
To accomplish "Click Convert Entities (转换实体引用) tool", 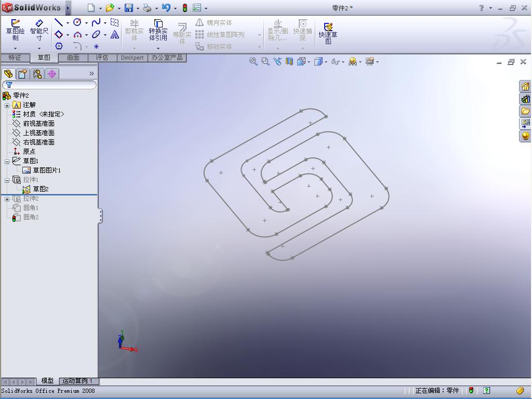I will [158, 30].
